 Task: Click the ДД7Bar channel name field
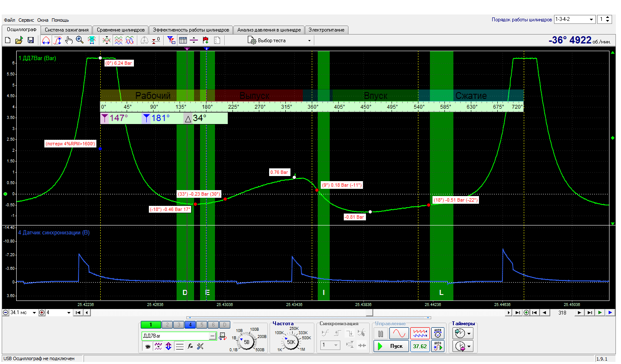pyautogui.click(x=175, y=336)
